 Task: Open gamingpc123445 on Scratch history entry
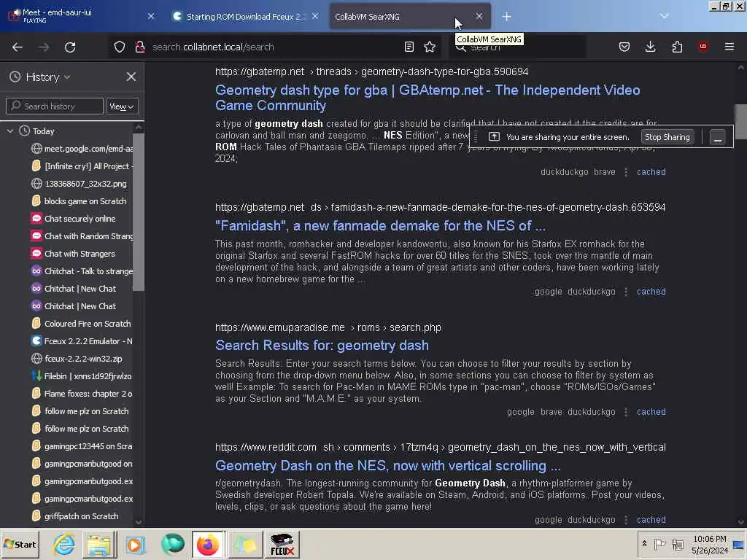coord(82,446)
